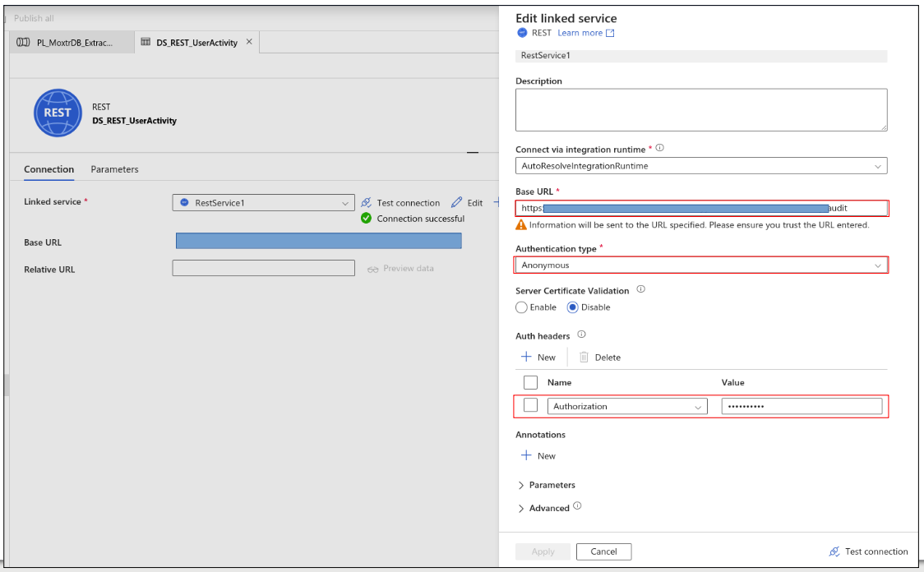Open the Authentication type Anonymous dropdown
Viewport: 924px width, 572px height.
click(701, 265)
